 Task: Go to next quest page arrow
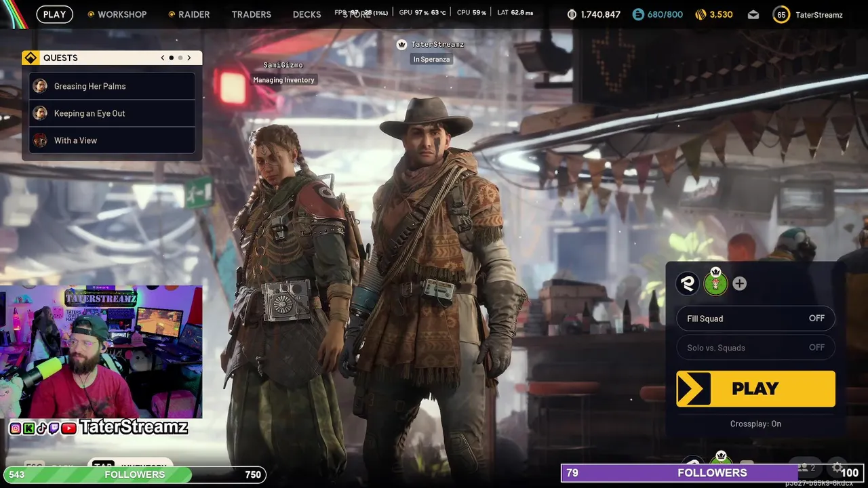189,58
